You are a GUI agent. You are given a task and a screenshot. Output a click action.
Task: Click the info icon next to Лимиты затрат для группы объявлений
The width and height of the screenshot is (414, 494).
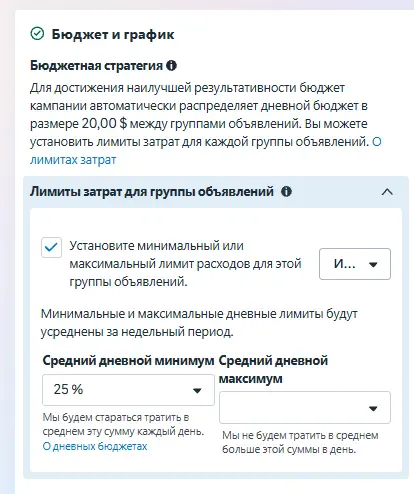[286, 192]
